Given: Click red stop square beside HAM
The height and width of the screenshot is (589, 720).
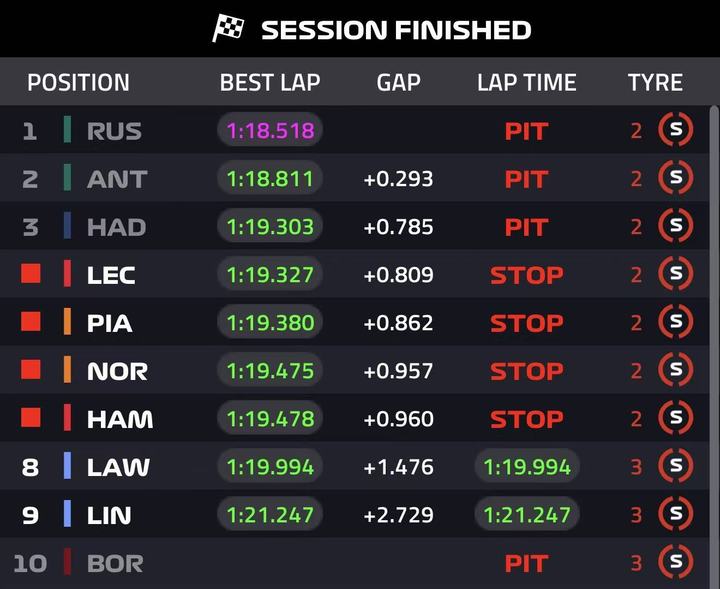Looking at the screenshot, I should (31, 418).
